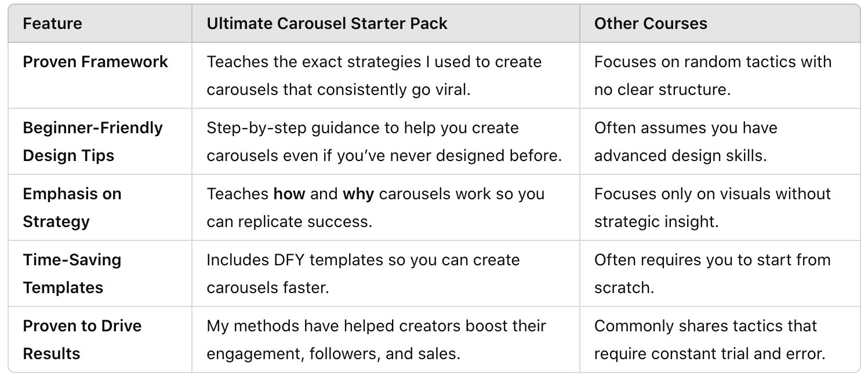Select the Proven Framework row label
Screen dimensions: 868x380
(x=96, y=62)
